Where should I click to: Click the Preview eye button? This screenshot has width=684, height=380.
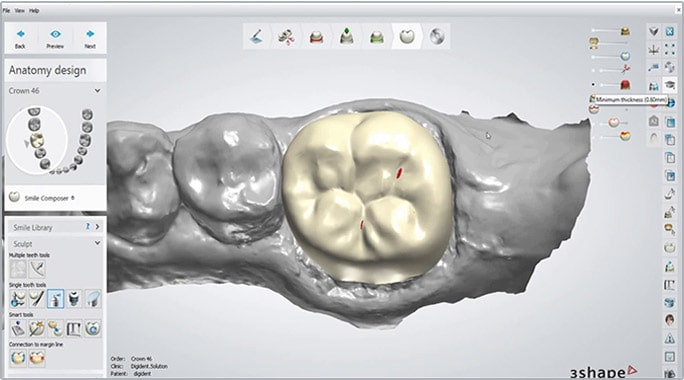55,38
